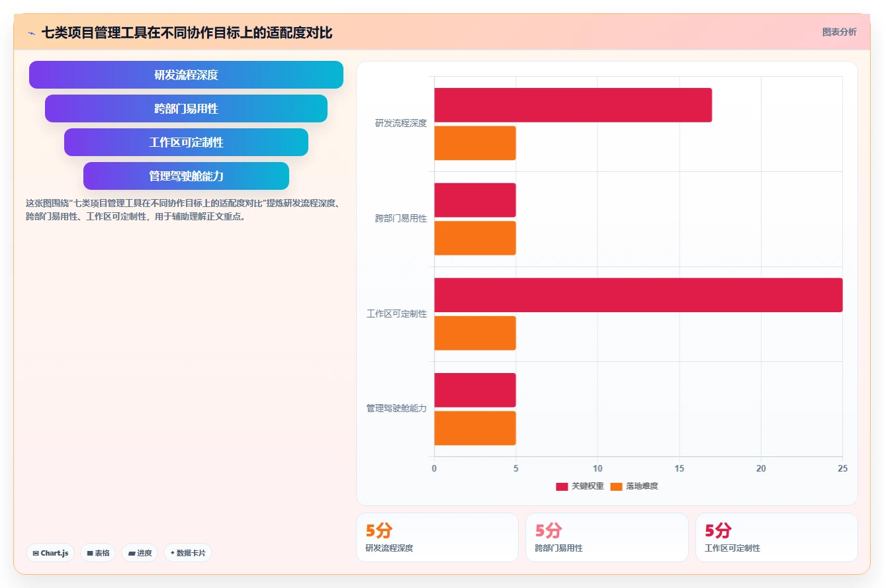Click the page title 七类项目管理工具 heading
Screen dimensions: 884x588
click(187, 32)
